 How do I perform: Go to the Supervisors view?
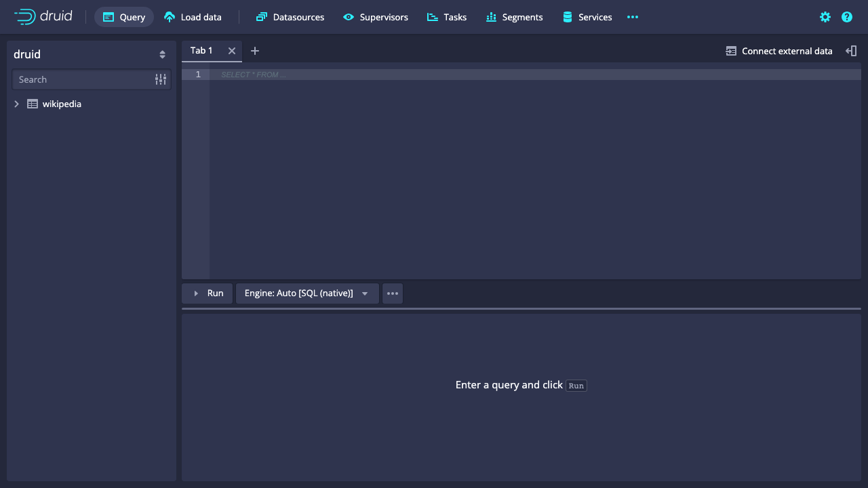(x=376, y=17)
